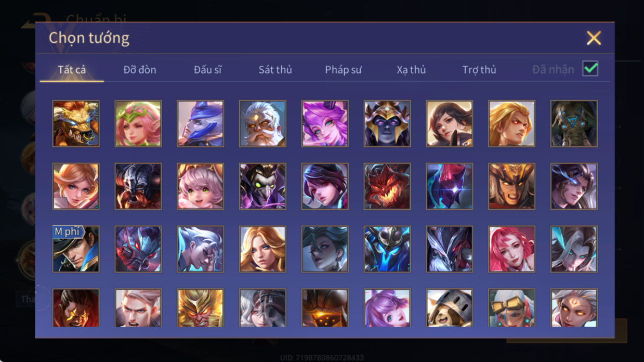This screenshot has height=362, width=644.
Task: Select the red flaming demon hero portrait
Action: [387, 186]
